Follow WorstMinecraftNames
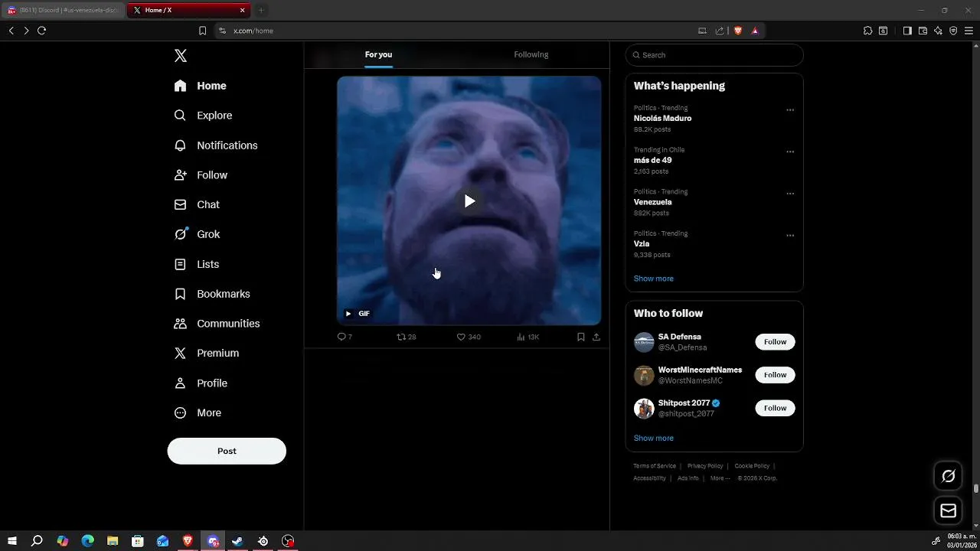 point(775,375)
